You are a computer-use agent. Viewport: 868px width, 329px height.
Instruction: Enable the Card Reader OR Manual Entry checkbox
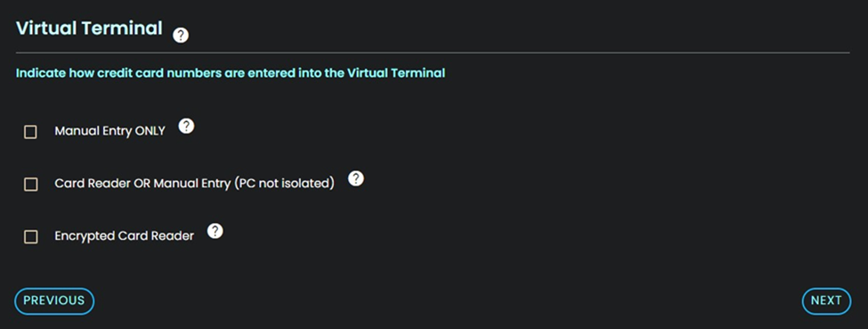(x=30, y=185)
